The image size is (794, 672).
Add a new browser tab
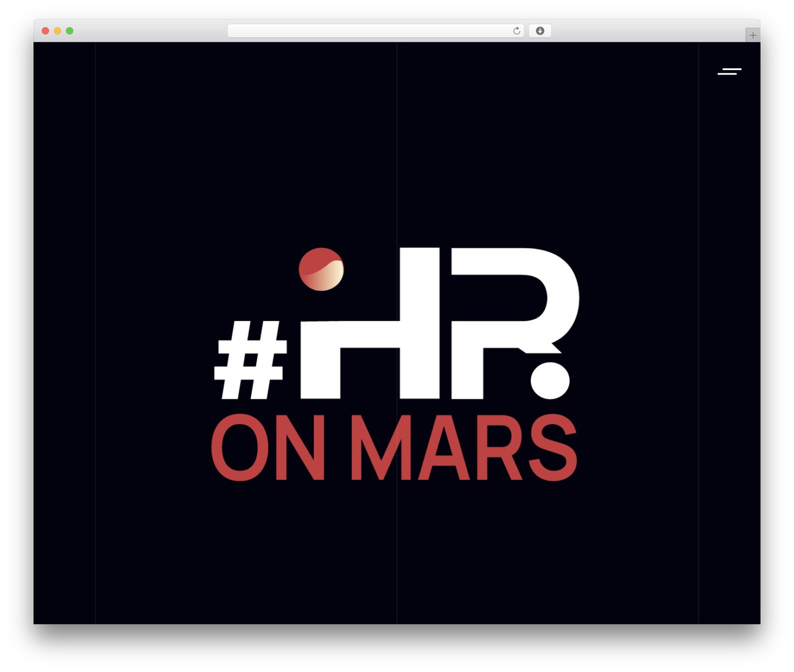click(x=752, y=35)
